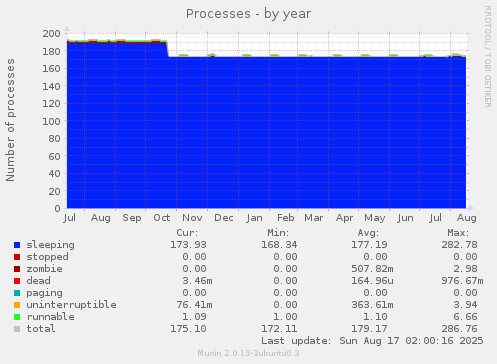Click the 'Feb' x-axis month label
The width and height of the screenshot is (497, 364).
pyautogui.click(x=286, y=218)
